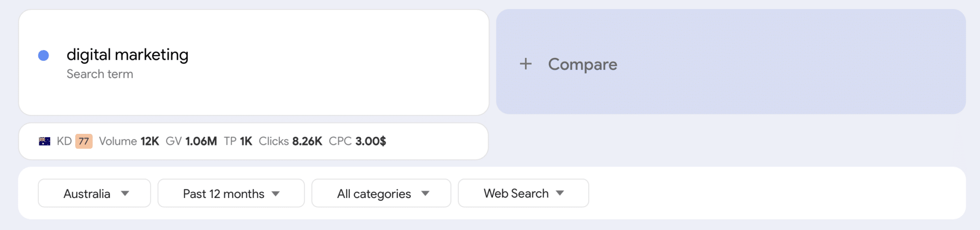Click the Clicks 8.26K metric
This screenshot has width=980, height=230.
click(290, 142)
